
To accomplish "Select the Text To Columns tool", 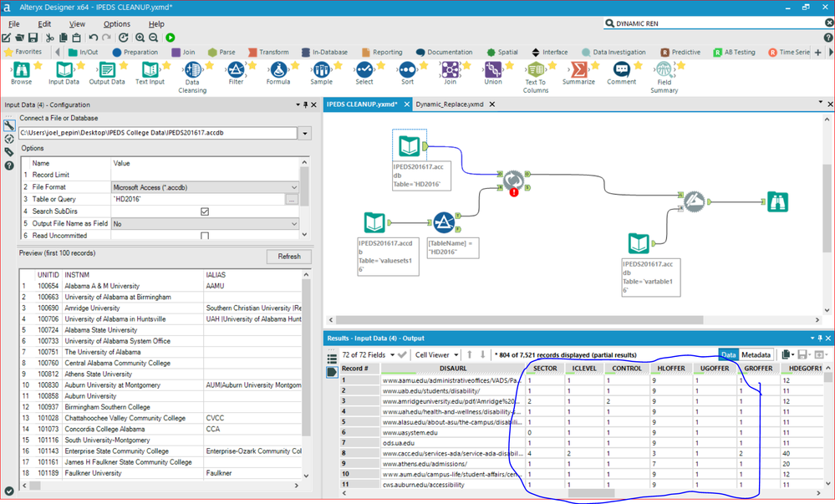I will 536,77.
